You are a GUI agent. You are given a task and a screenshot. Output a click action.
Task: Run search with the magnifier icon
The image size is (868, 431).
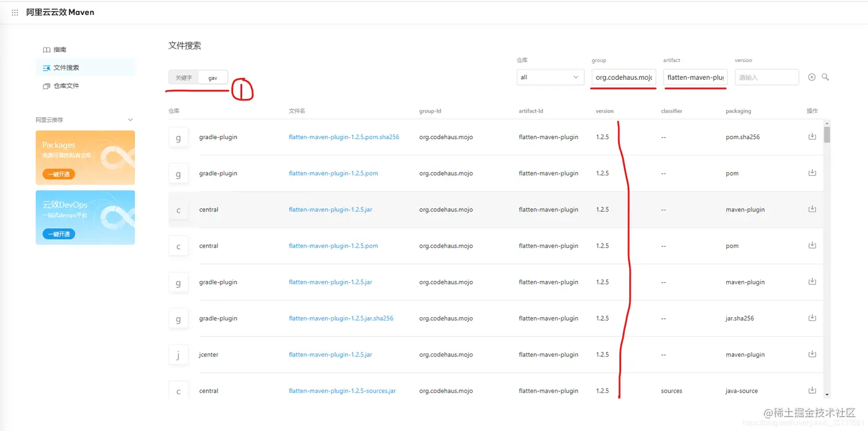click(x=826, y=77)
